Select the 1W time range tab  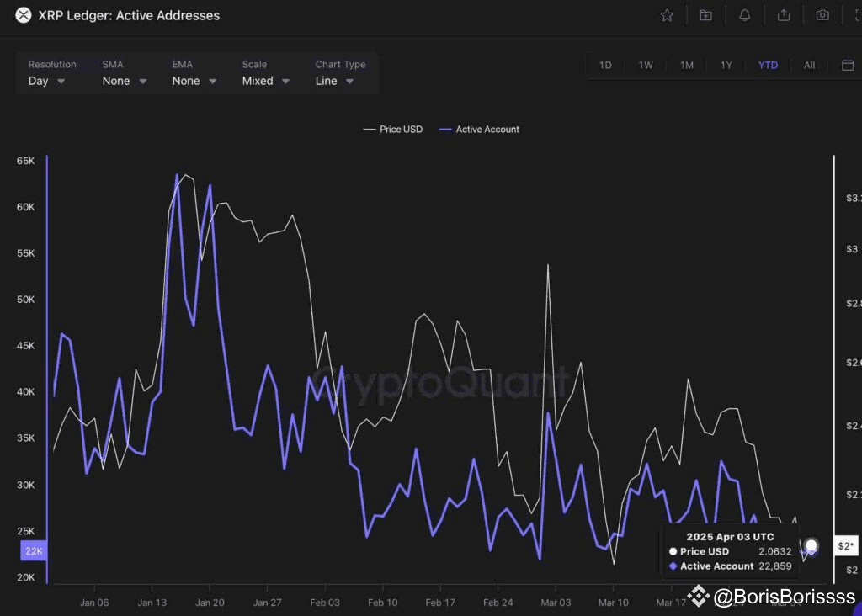pyautogui.click(x=646, y=66)
